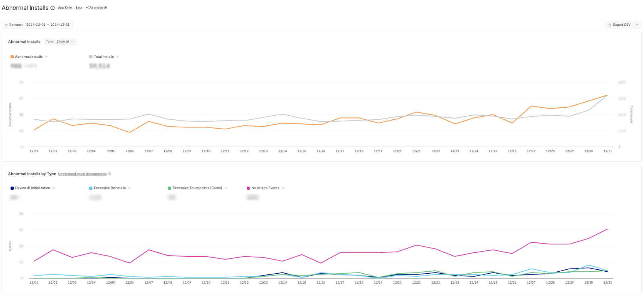Click the pink No In-app Events swatch
This screenshot has width=644, height=295.
pyautogui.click(x=248, y=188)
